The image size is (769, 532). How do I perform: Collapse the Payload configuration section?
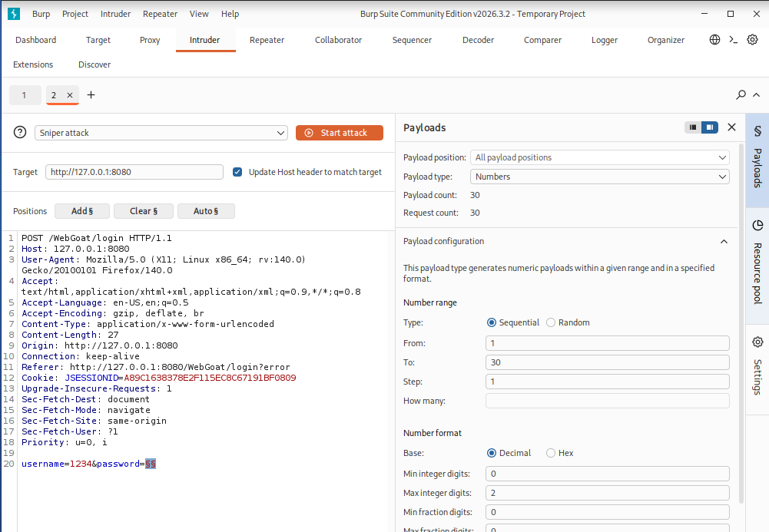tap(724, 242)
